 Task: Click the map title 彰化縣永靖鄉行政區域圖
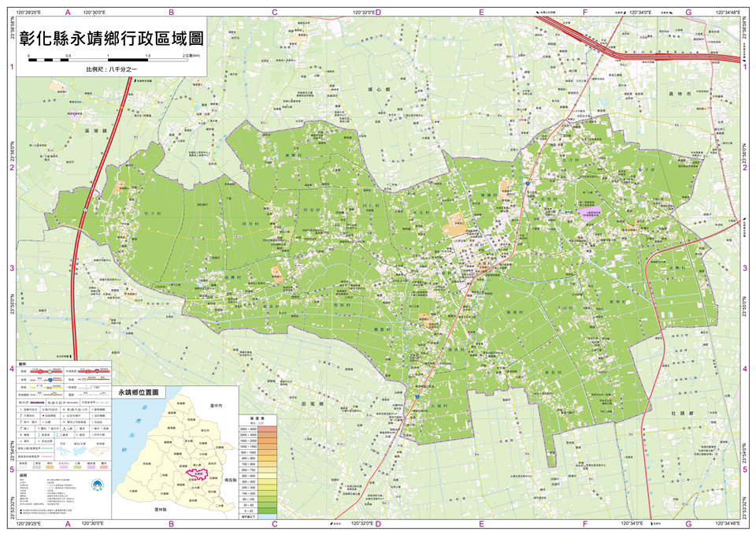pos(111,38)
